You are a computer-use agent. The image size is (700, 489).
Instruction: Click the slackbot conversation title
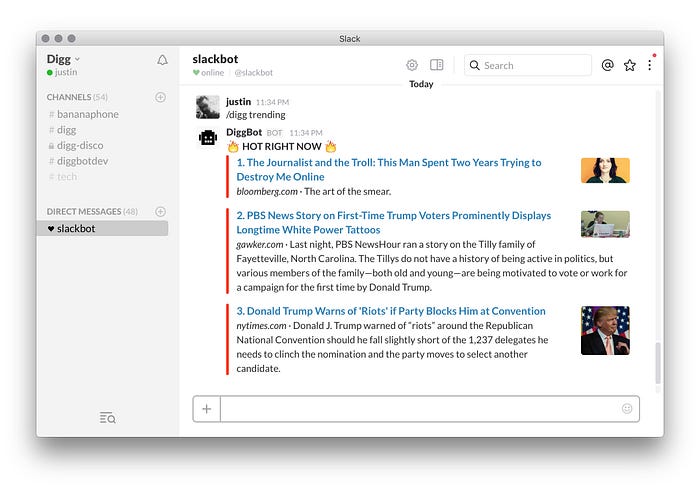[215, 59]
